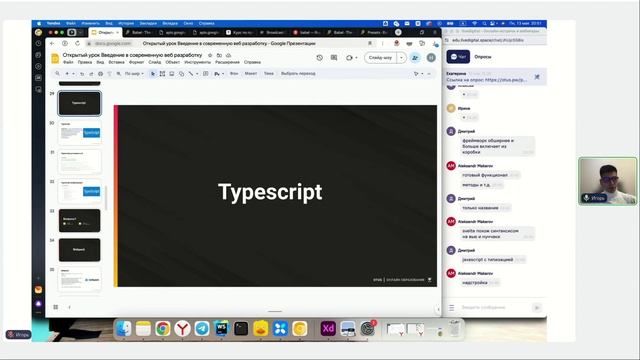
Task: Click the redo arrow in Slides toolbar
Action: pyautogui.click(x=91, y=74)
